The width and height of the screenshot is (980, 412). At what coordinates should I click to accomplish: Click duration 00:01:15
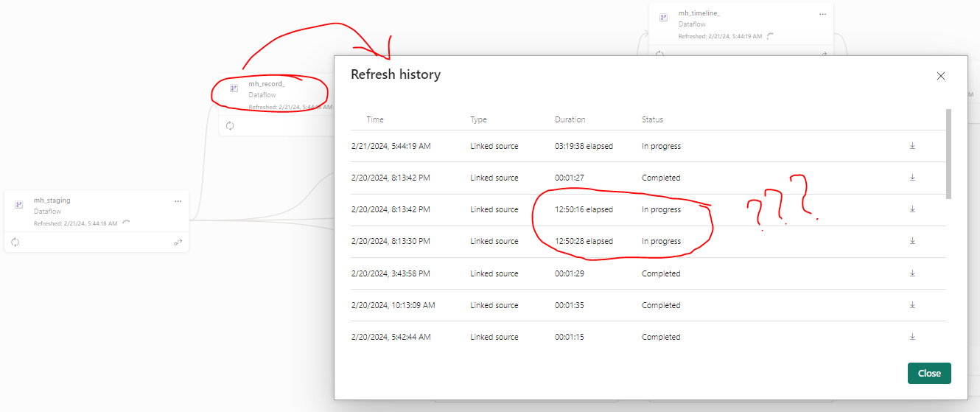569,337
